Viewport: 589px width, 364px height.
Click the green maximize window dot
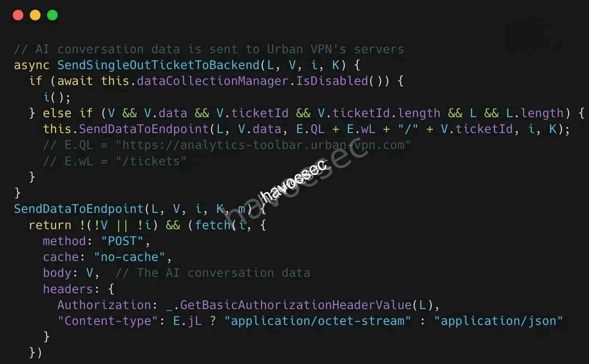52,15
